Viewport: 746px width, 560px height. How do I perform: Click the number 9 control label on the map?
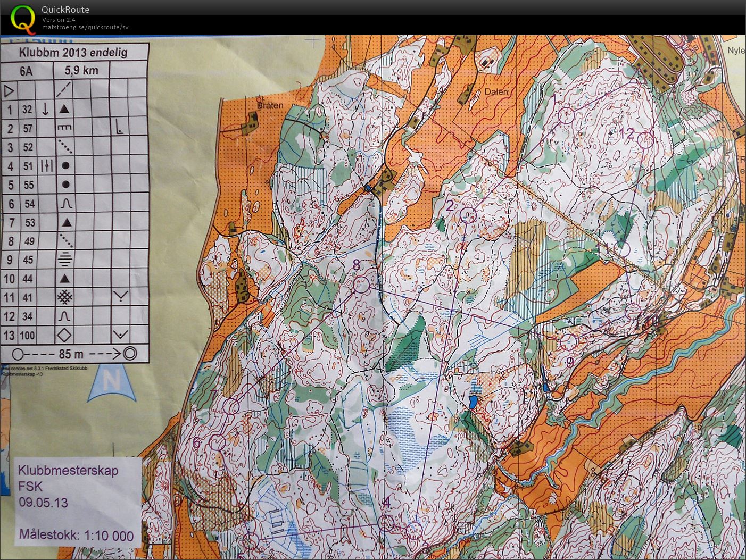click(x=570, y=362)
